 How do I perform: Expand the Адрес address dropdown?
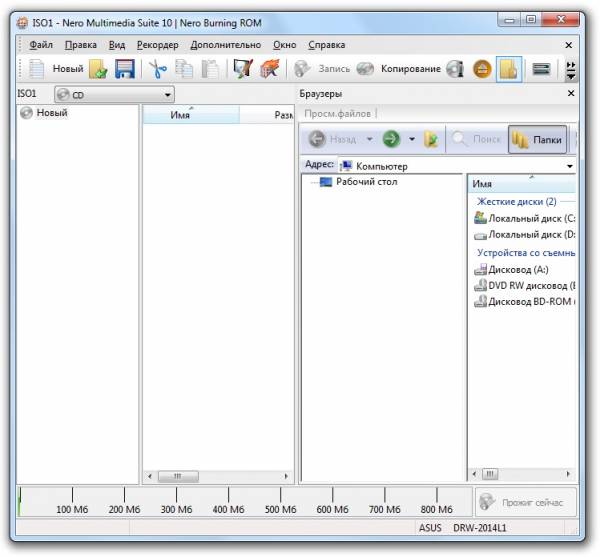point(570,166)
